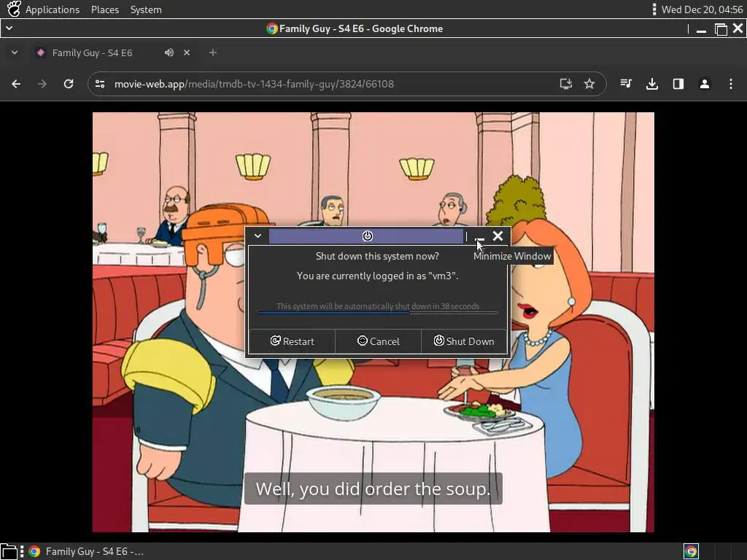Bookmark this page with the star icon
Viewport: 747px width, 560px height.
(589, 85)
